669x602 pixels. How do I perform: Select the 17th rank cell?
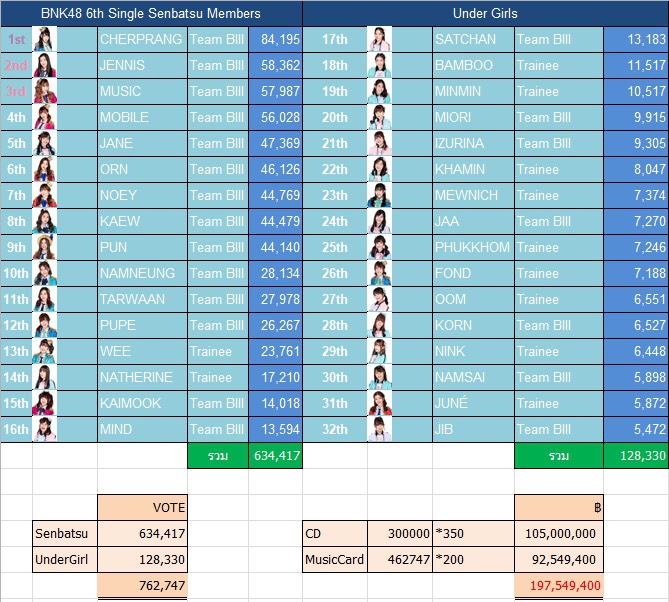pyautogui.click(x=335, y=39)
